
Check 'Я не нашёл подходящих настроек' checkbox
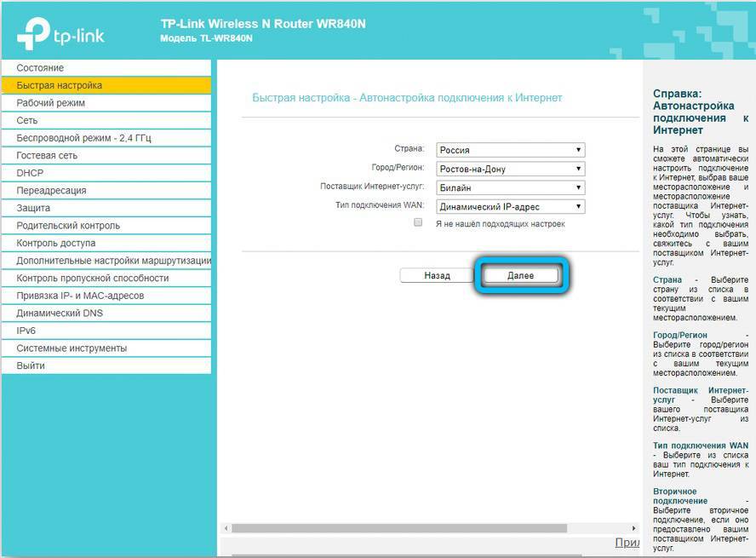(418, 222)
